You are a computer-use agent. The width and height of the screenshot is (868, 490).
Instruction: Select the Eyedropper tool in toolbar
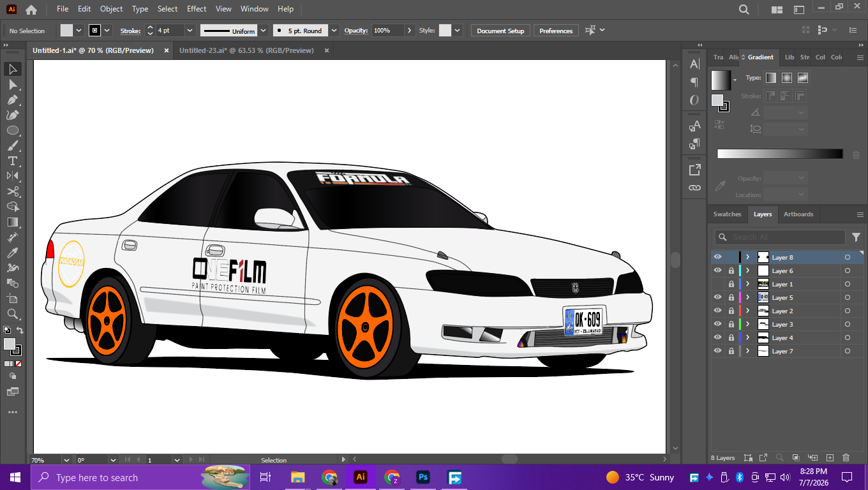tap(12, 253)
